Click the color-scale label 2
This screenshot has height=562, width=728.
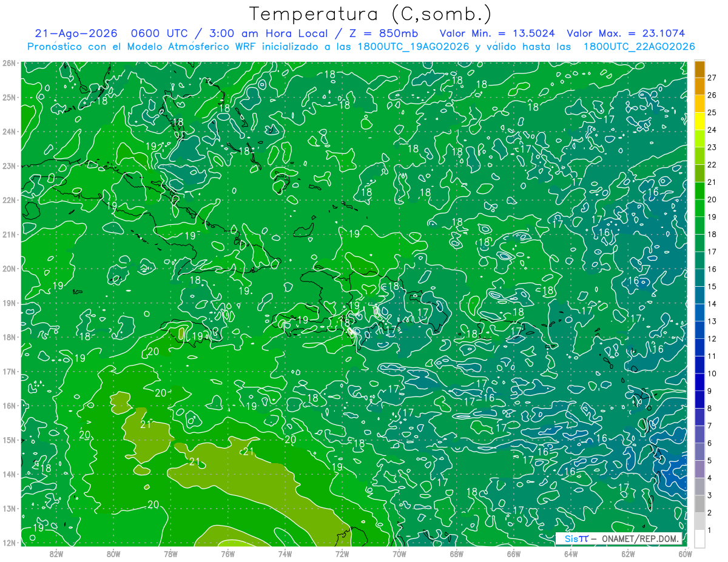click(x=711, y=513)
